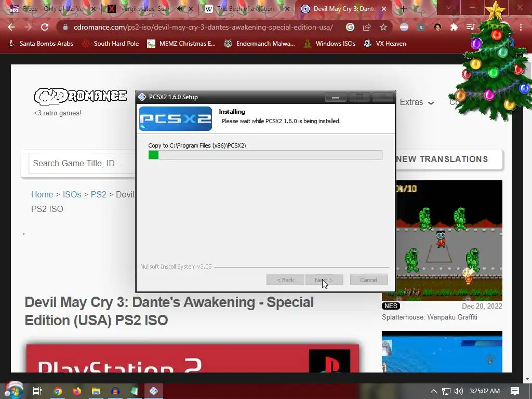Go to ISOs breadcrumb link
Screen dimensions: 532x399
click(72, 194)
